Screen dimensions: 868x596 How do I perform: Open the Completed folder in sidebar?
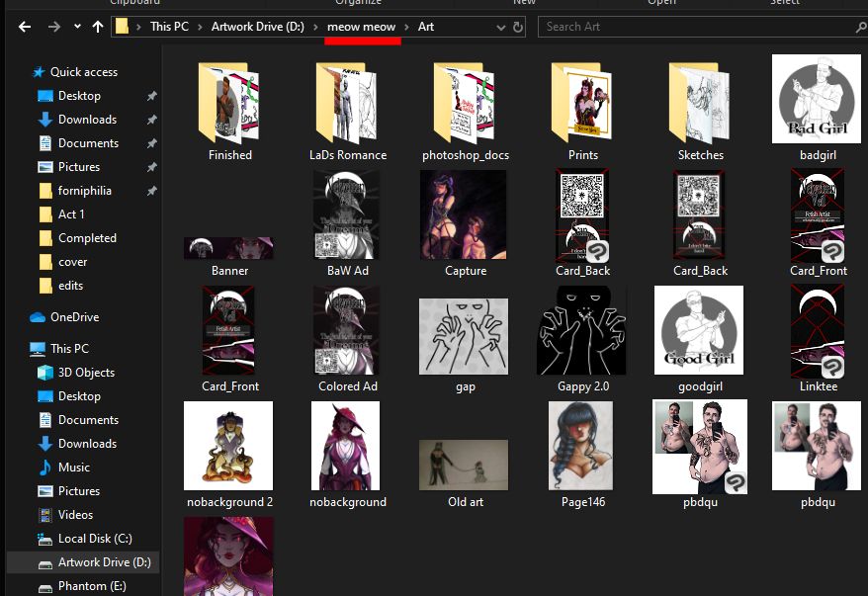(x=87, y=238)
